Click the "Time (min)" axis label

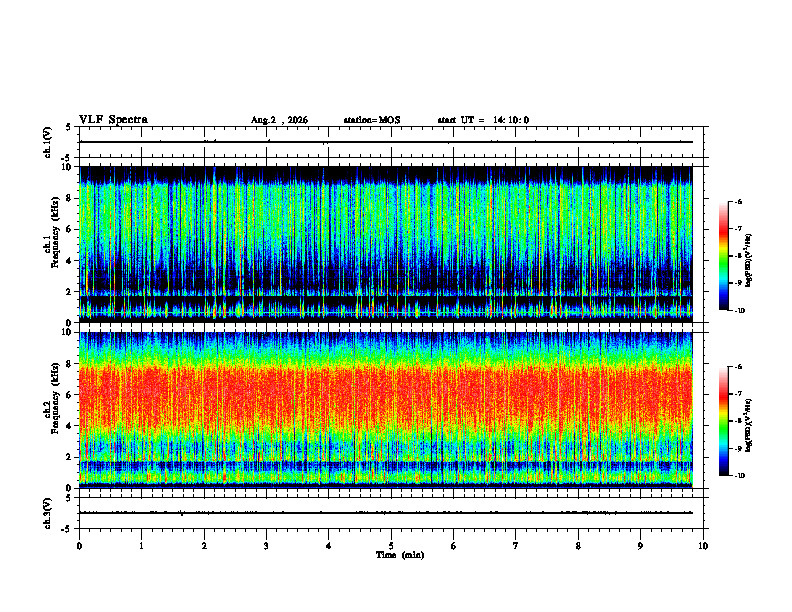tap(400, 555)
